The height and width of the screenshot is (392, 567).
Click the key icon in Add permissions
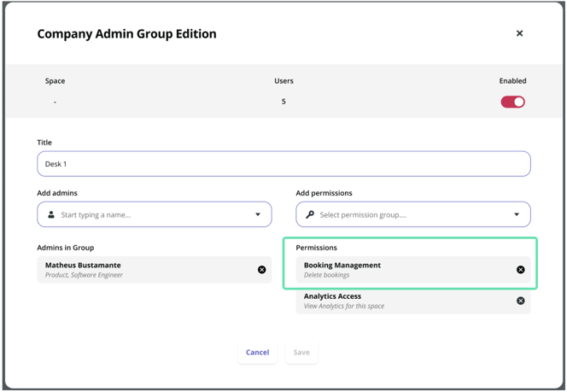310,215
